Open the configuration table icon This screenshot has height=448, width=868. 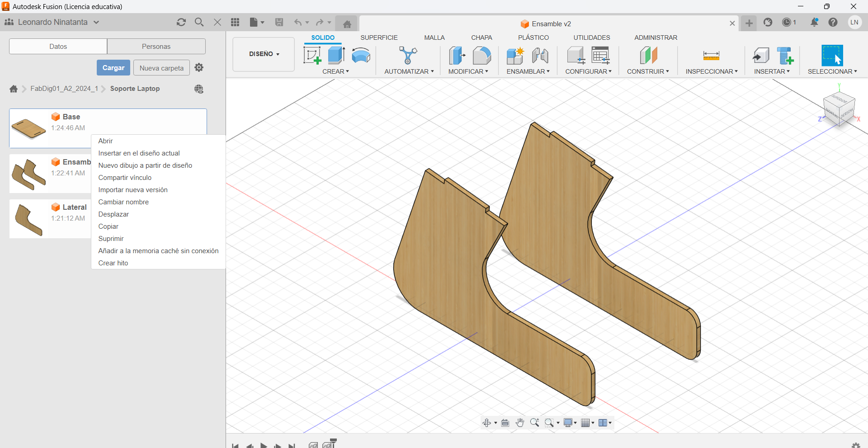601,56
